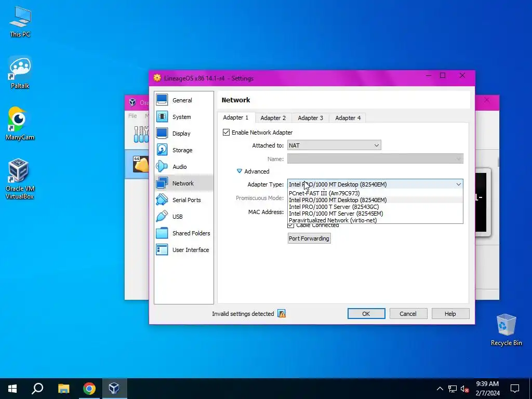Click the muted volume tray icon

465,389
